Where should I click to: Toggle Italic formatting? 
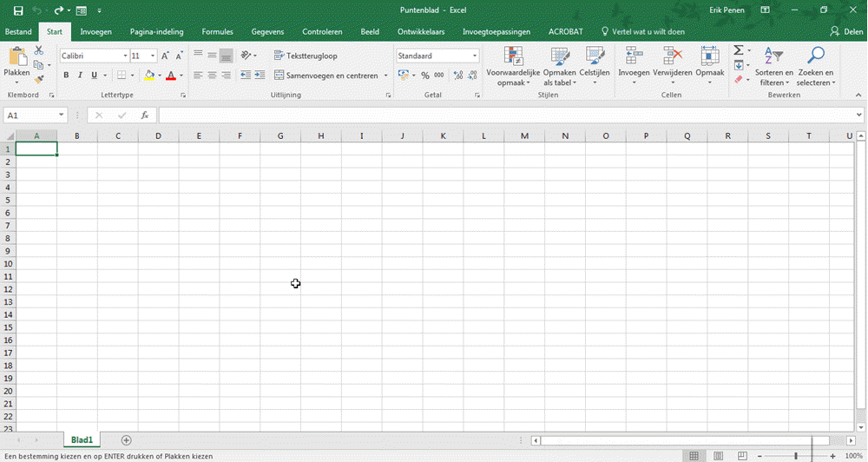coord(80,76)
